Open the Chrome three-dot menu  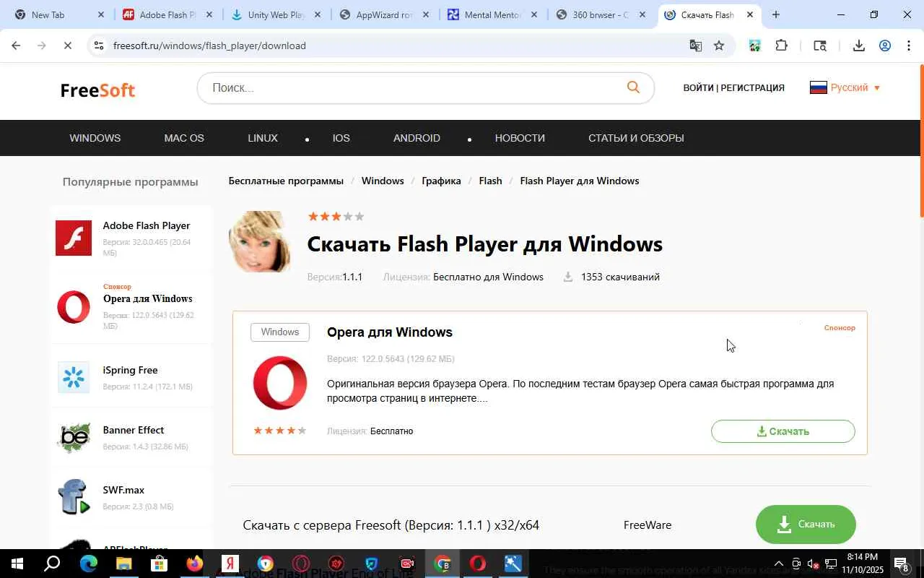point(909,46)
